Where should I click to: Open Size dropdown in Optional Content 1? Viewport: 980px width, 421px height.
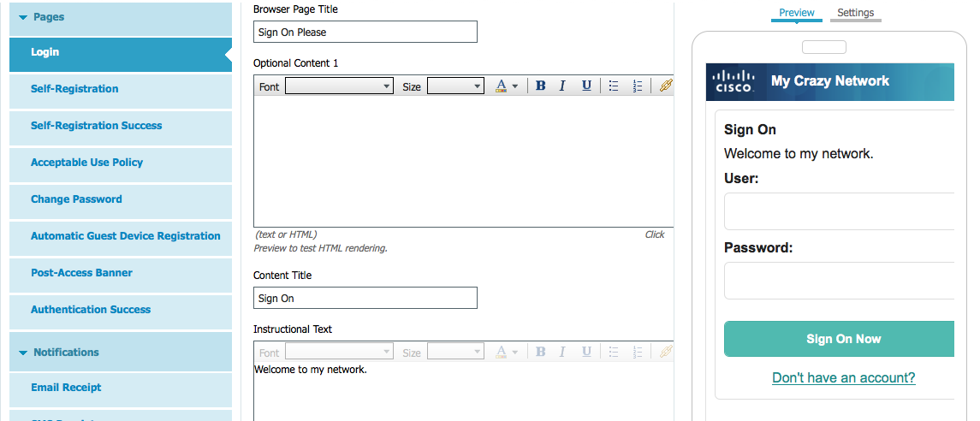455,86
